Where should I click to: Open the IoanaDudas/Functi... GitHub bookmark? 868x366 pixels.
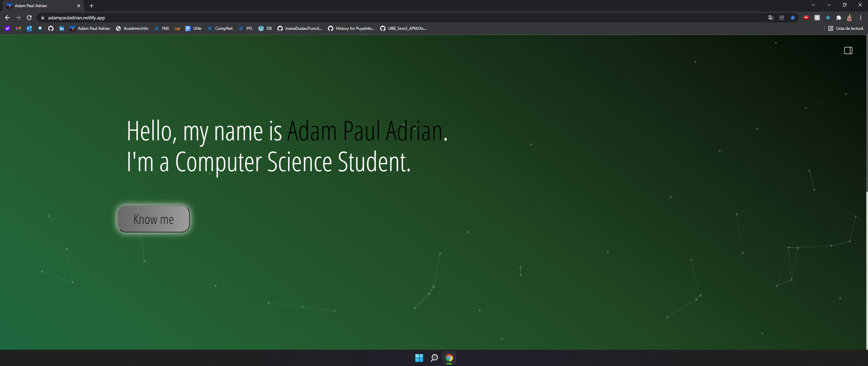pos(300,28)
